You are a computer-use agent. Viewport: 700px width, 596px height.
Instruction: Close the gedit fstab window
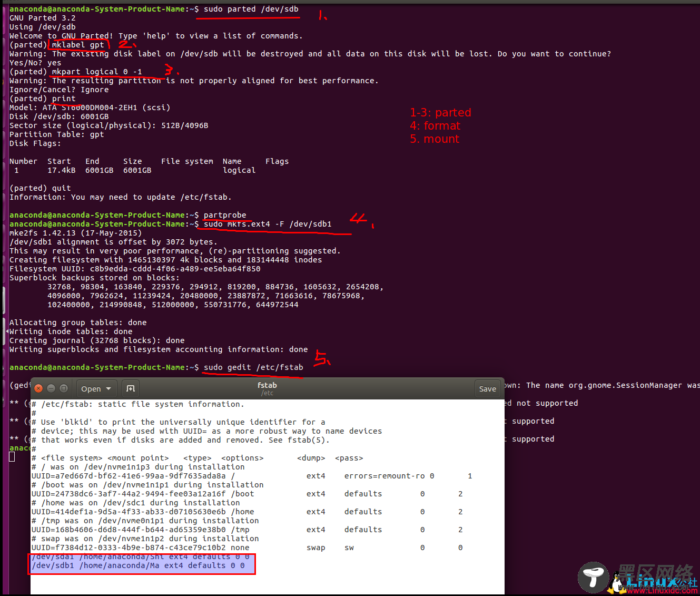[x=38, y=388]
